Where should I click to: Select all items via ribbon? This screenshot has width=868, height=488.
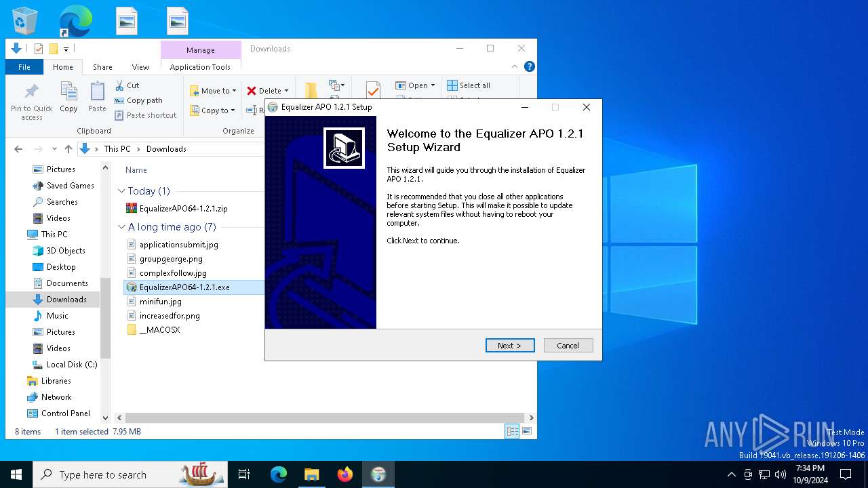click(469, 85)
